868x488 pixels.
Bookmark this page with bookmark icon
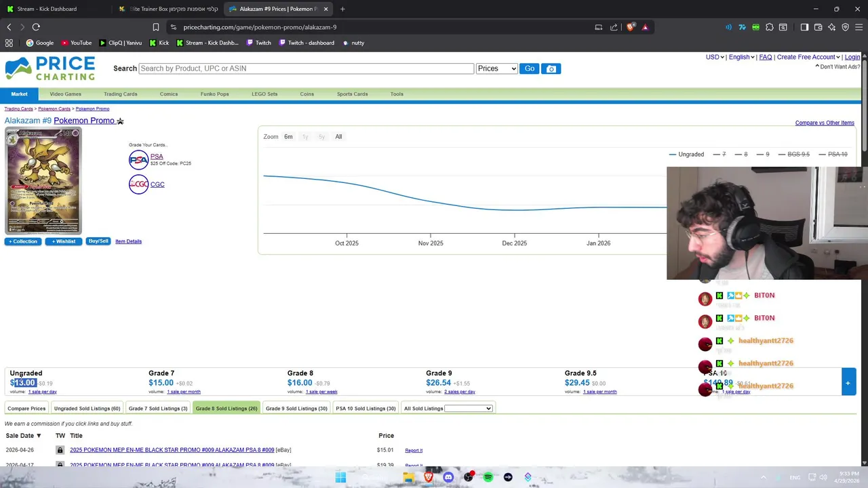pyautogui.click(x=156, y=27)
